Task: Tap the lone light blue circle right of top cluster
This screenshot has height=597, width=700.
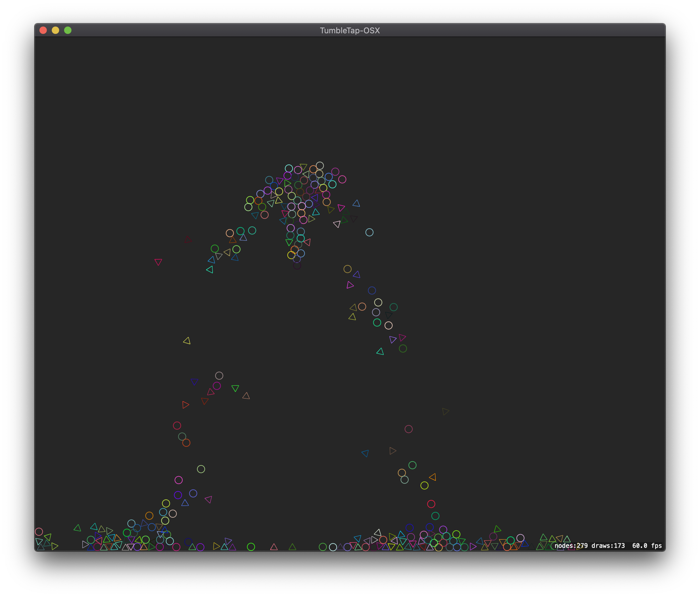Action: tap(369, 232)
